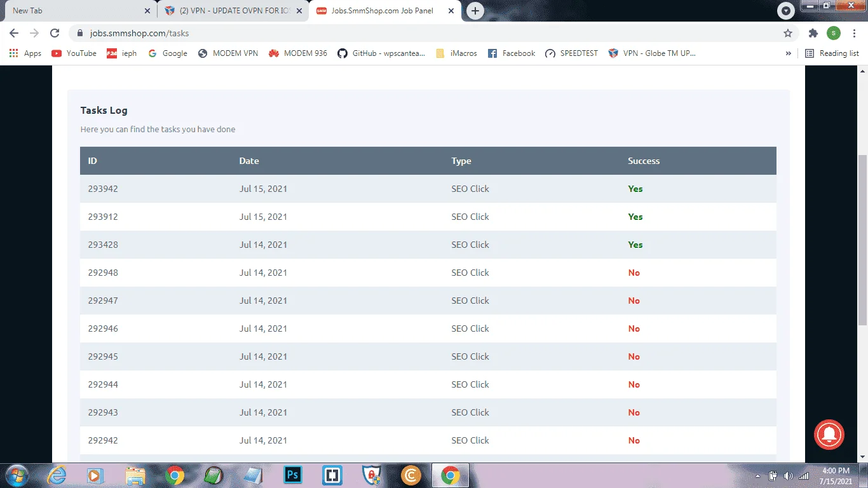
Task: Open the VPN - Globe TM bookmark
Action: coord(653,53)
